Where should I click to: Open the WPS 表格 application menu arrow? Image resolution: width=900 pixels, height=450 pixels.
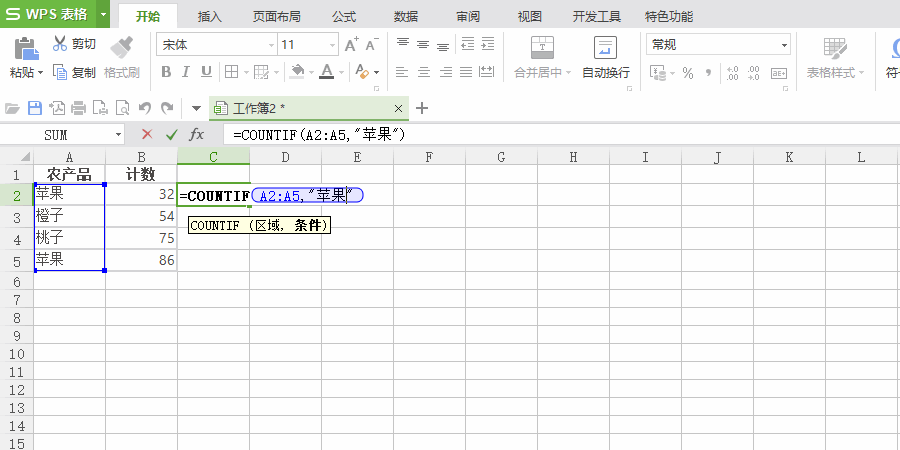pos(103,14)
